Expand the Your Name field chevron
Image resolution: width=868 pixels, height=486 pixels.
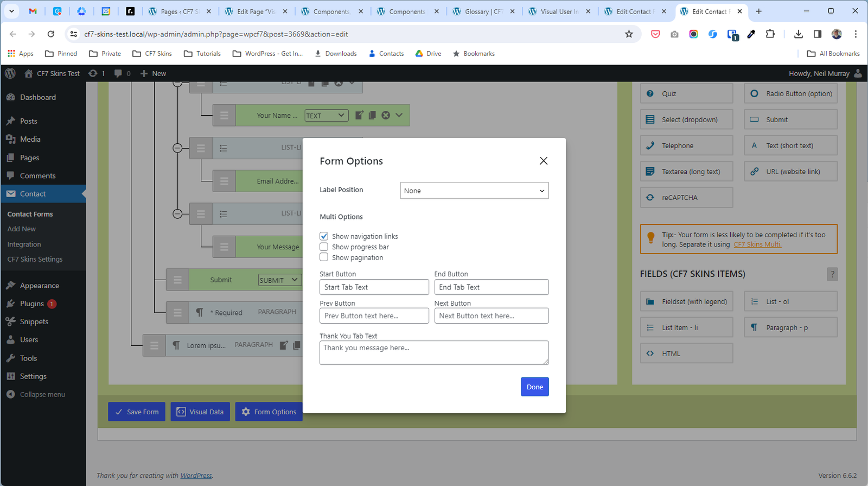tap(399, 115)
